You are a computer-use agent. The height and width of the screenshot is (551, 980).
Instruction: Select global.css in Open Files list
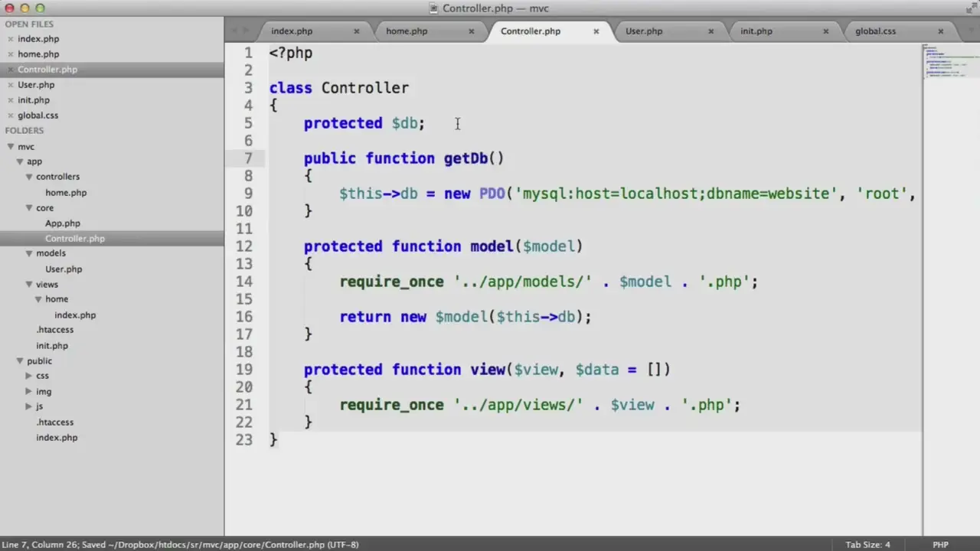coord(38,116)
